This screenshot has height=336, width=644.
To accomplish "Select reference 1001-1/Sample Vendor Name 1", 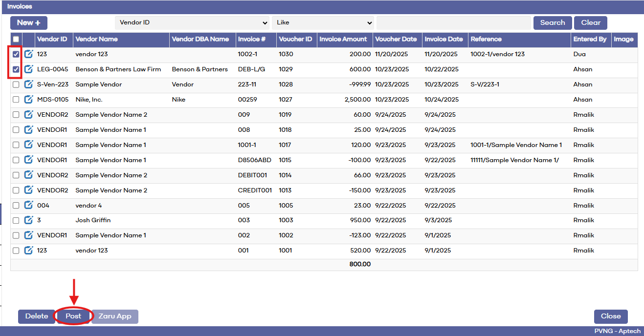I will point(516,145).
